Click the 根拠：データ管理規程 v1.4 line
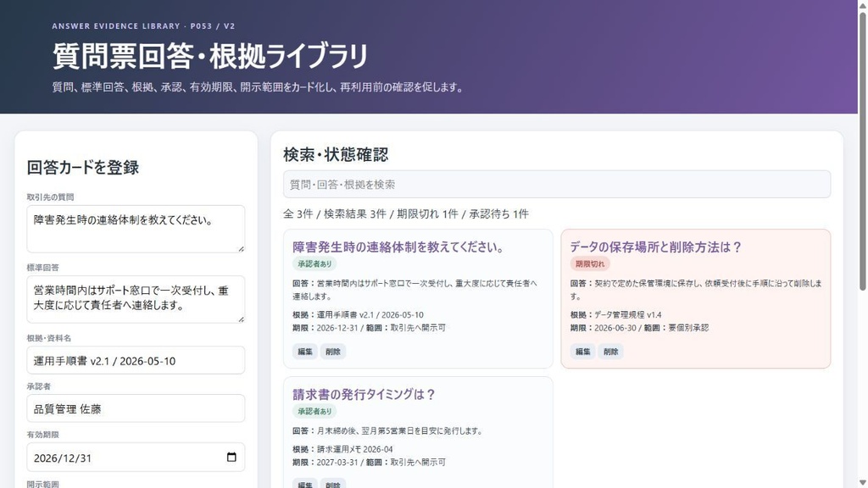Screen dimensions: 868x488 (616, 315)
